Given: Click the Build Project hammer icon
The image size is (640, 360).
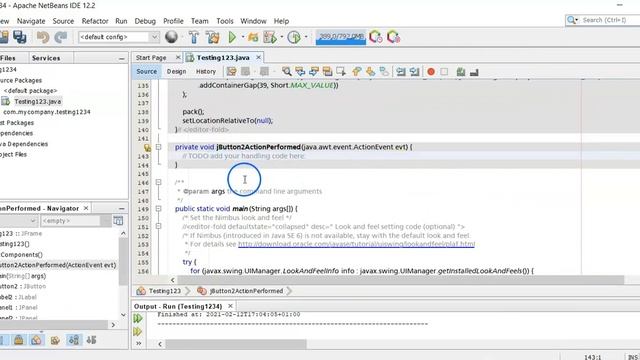Looking at the screenshot, I should pyautogui.click(x=194, y=37).
